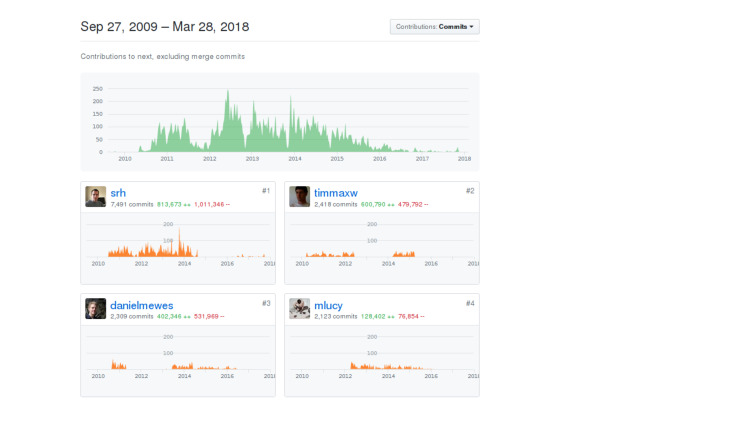The image size is (750, 422).
Task: Open mlucy's profile link
Action: [x=328, y=305]
